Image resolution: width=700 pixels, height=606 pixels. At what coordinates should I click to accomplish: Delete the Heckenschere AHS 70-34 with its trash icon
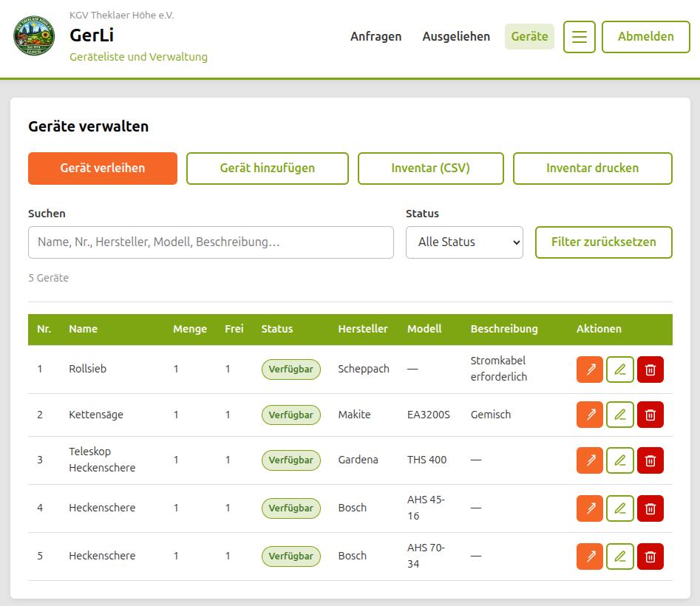[x=650, y=556]
